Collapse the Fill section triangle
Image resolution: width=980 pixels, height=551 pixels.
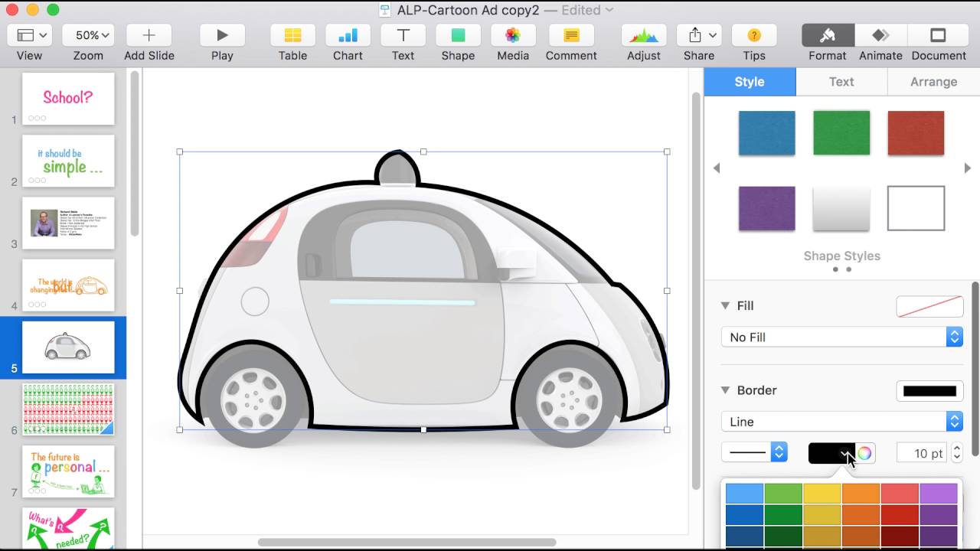(x=725, y=305)
